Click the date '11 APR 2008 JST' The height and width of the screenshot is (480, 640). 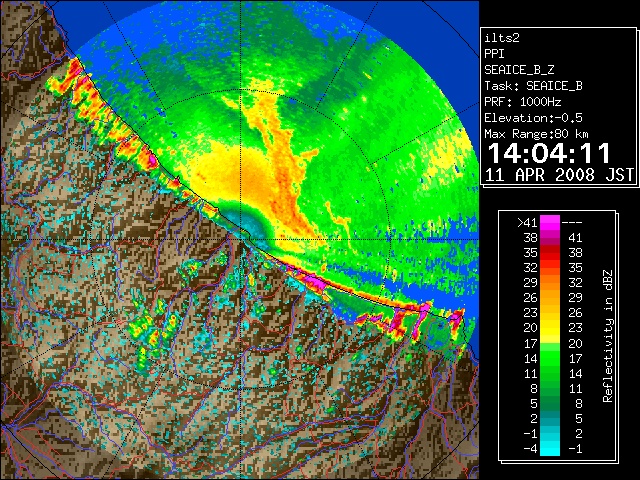click(560, 175)
